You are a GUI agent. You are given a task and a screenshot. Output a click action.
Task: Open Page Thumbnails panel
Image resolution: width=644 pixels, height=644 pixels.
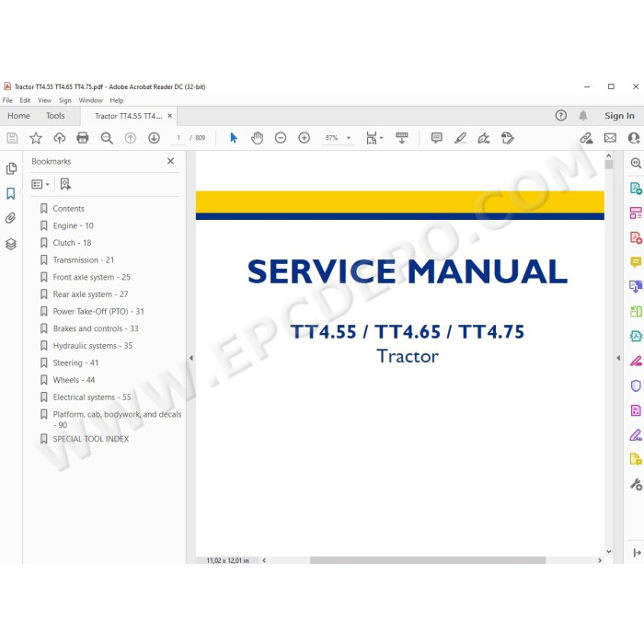tap(11, 168)
